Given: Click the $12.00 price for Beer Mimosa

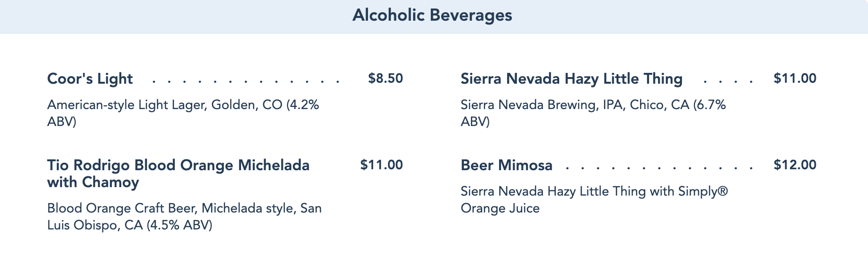Looking at the screenshot, I should coord(795,165).
